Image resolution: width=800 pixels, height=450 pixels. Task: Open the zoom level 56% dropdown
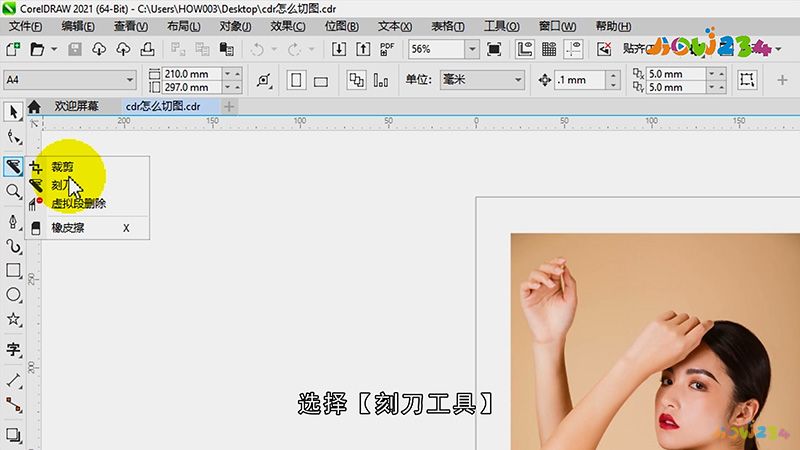coord(472,49)
